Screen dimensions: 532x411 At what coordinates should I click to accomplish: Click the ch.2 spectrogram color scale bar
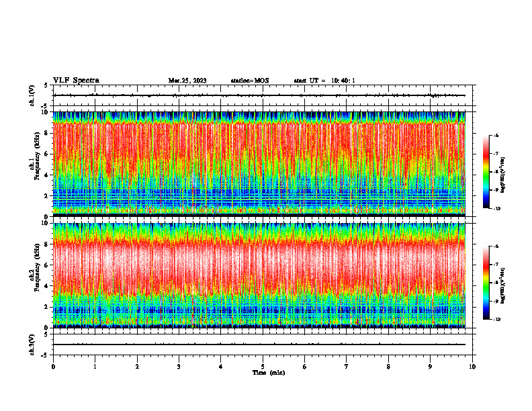486,283
